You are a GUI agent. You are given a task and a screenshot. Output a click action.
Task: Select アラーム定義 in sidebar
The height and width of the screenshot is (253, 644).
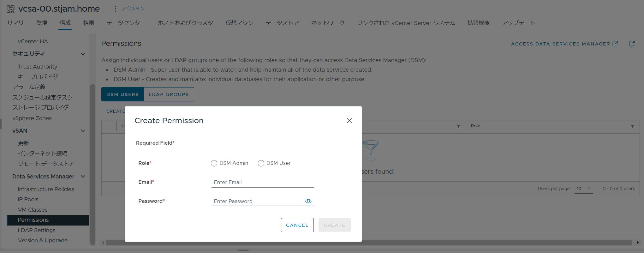coord(29,87)
